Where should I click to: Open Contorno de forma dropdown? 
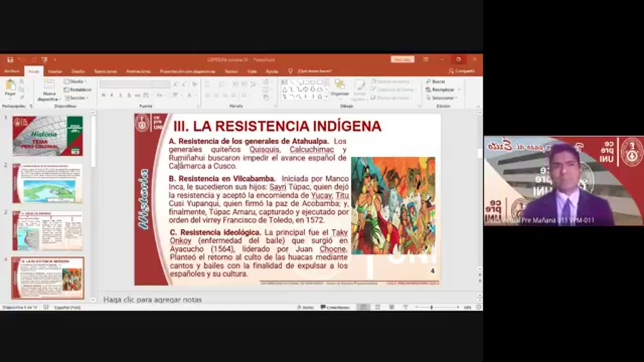(x=394, y=89)
